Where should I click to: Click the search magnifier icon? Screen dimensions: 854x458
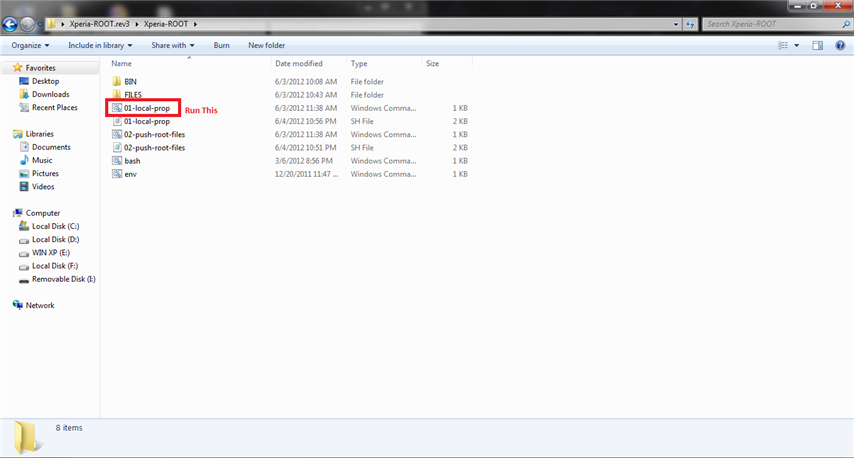point(846,24)
